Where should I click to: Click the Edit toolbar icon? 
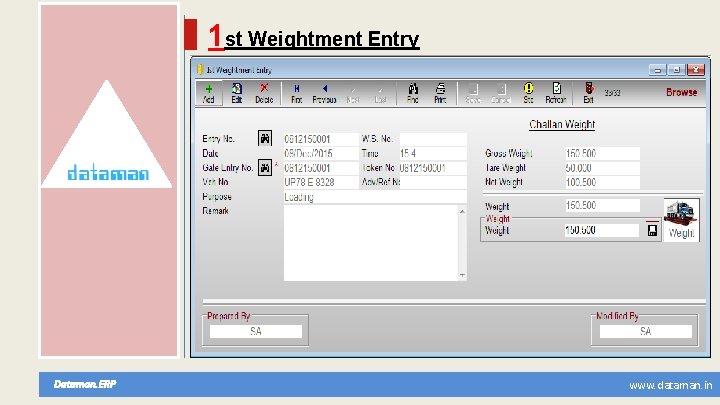tap(236, 93)
